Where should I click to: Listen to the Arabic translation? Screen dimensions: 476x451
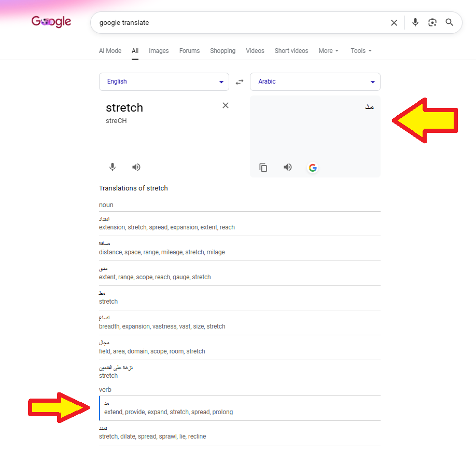[287, 167]
